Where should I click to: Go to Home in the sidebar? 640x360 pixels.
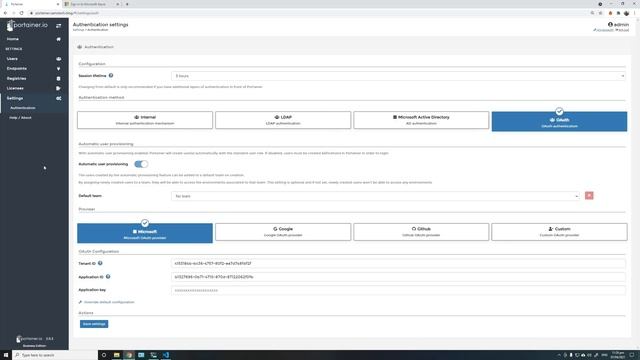pos(13,39)
